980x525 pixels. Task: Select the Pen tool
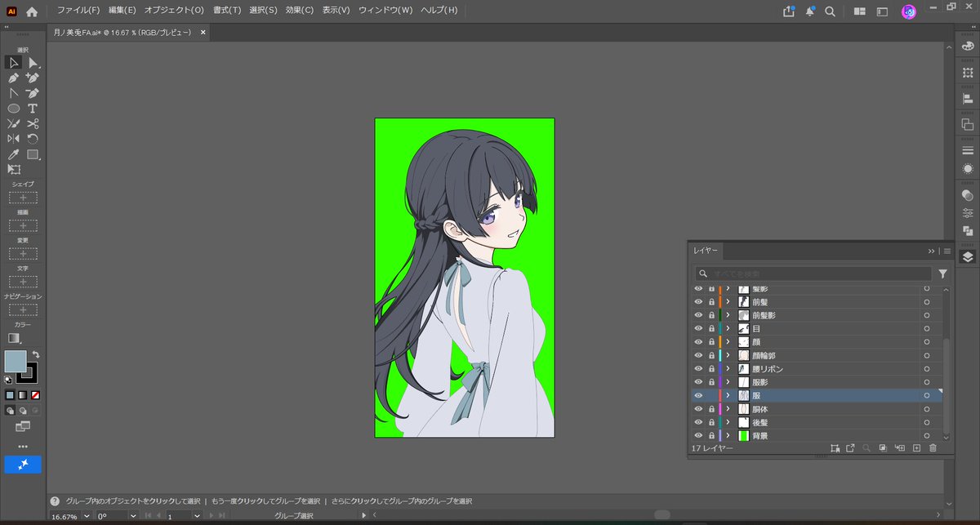14,78
